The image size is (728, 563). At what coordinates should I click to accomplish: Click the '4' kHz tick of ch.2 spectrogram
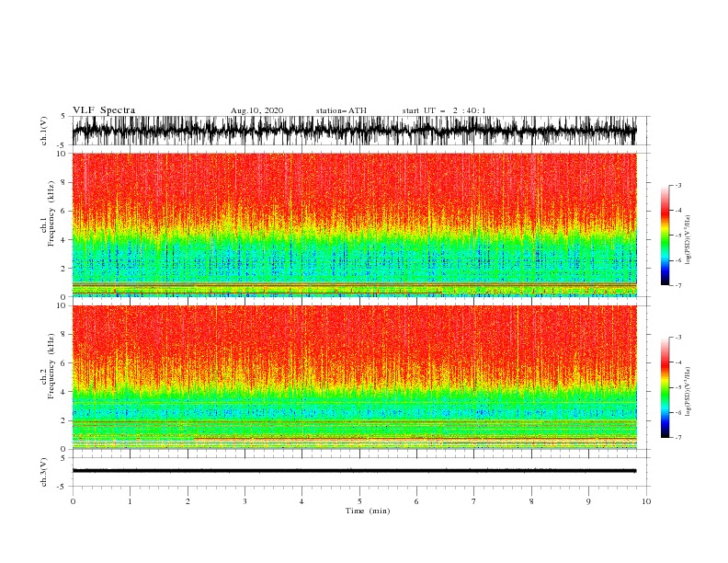(x=65, y=392)
